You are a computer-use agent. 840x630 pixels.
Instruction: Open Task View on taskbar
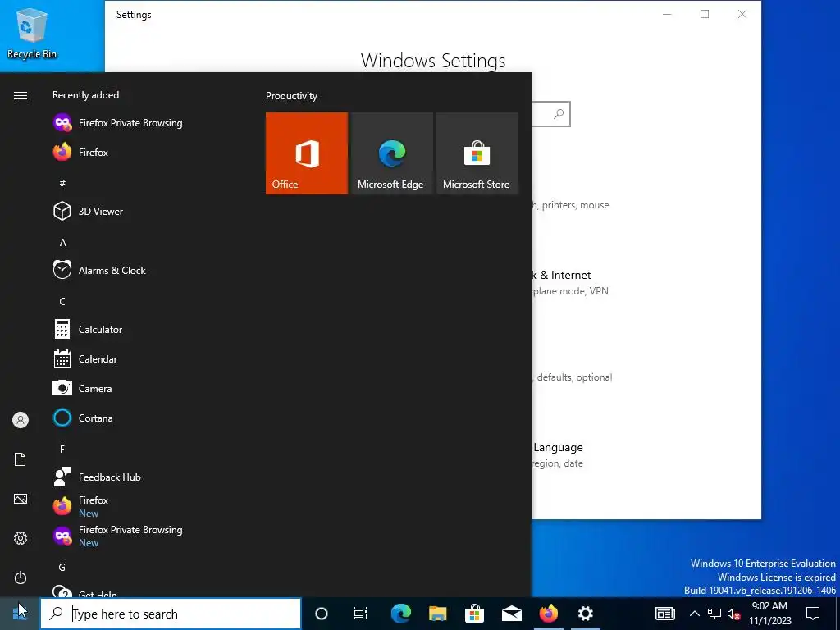(361, 614)
